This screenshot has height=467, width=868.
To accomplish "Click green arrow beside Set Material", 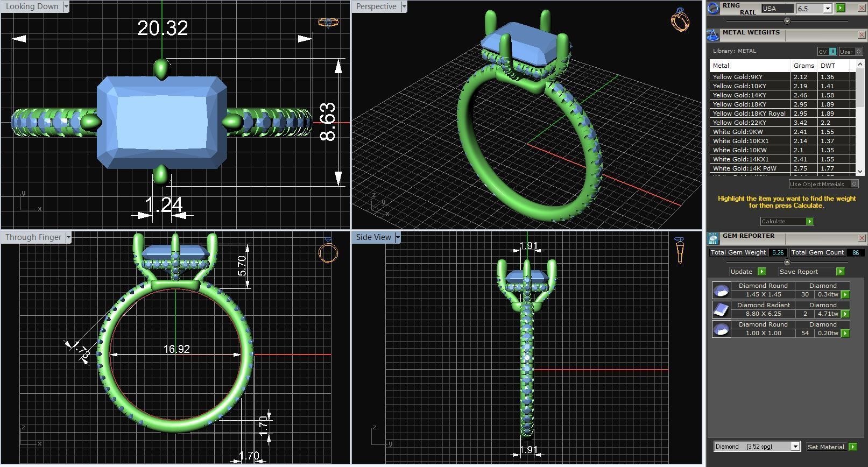I will (x=852, y=447).
